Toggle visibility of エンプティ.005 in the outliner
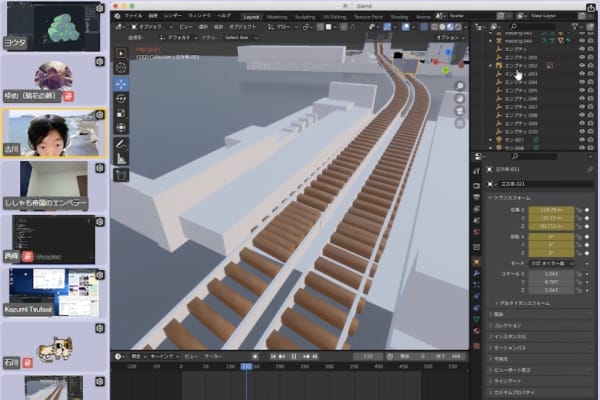 tap(583, 91)
